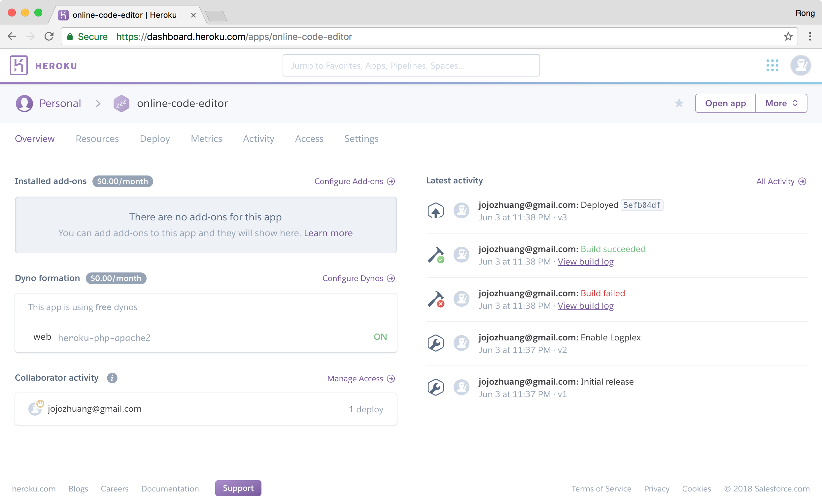Click user avatar in Initial release row
The image size is (822, 504).
(x=462, y=388)
